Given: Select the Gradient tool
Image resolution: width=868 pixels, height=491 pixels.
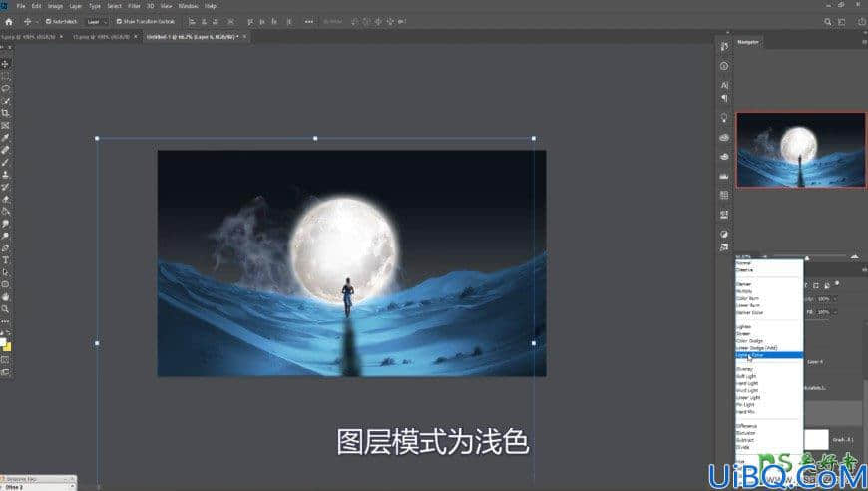Looking at the screenshot, I should click(6, 211).
